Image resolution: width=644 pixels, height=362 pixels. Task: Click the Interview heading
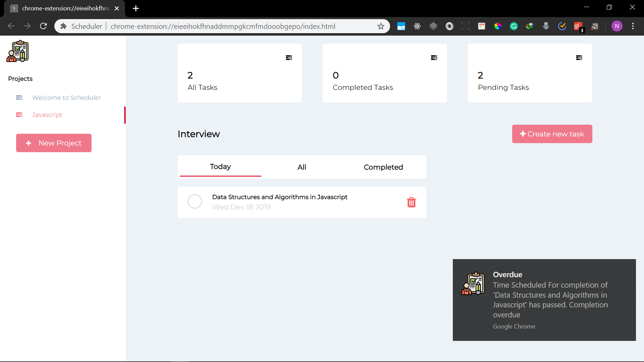click(199, 134)
